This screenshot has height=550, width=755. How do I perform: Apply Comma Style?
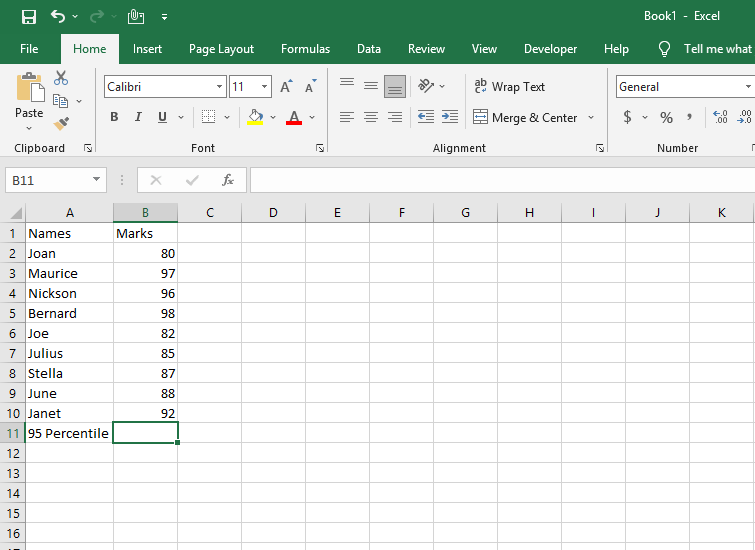point(690,117)
